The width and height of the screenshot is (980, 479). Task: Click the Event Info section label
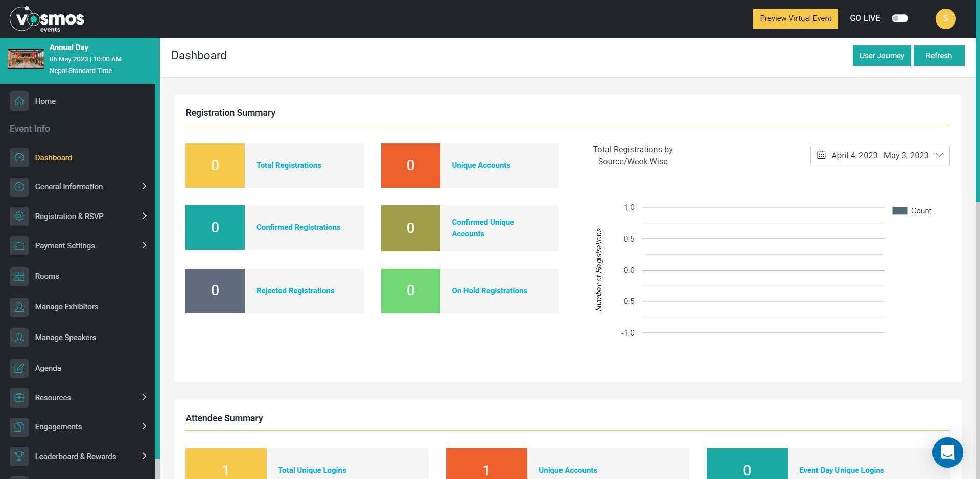click(30, 129)
